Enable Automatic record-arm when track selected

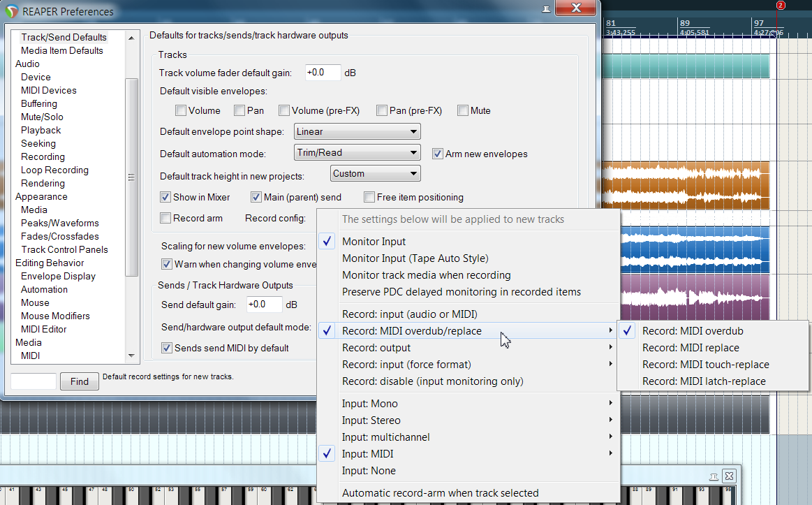click(468, 493)
